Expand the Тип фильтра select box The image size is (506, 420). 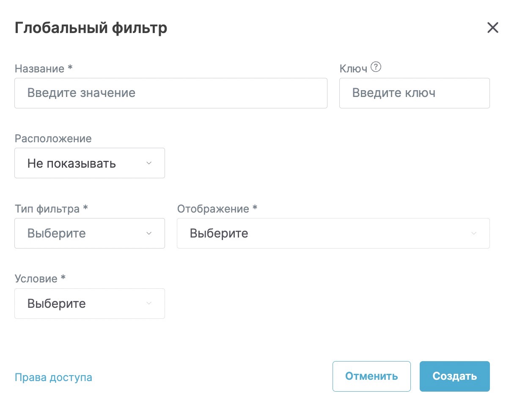tap(85, 233)
